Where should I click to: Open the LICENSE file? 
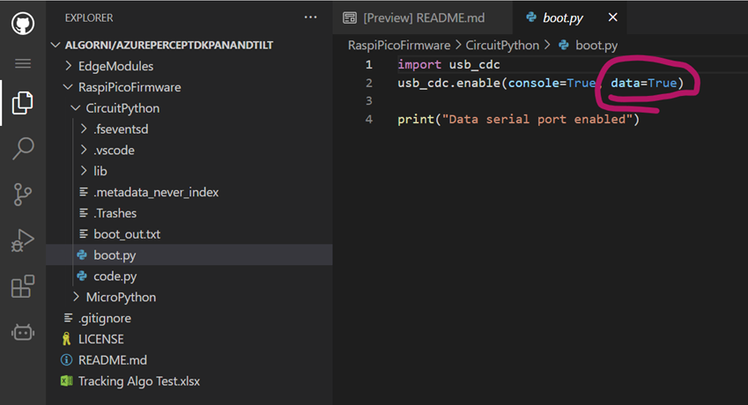tap(101, 339)
